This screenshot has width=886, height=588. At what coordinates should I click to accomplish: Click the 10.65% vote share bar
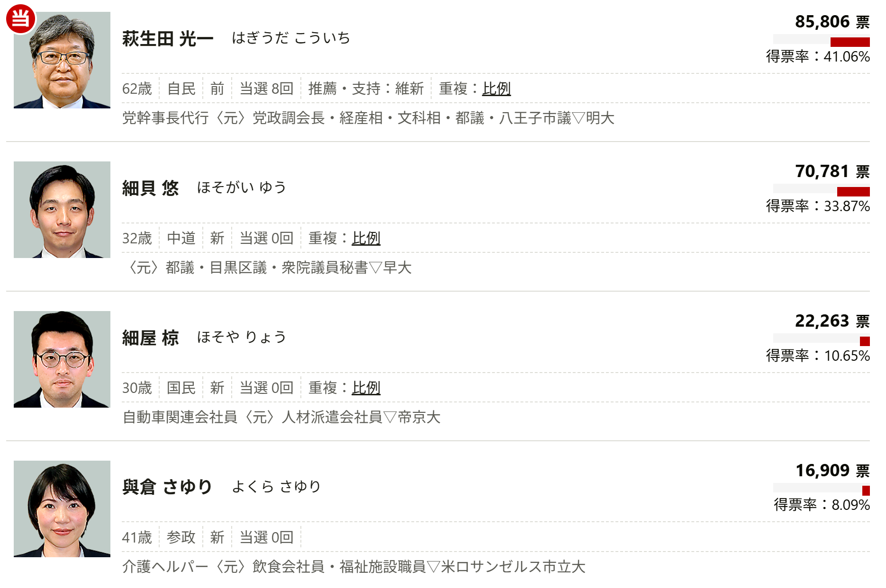pos(822,341)
